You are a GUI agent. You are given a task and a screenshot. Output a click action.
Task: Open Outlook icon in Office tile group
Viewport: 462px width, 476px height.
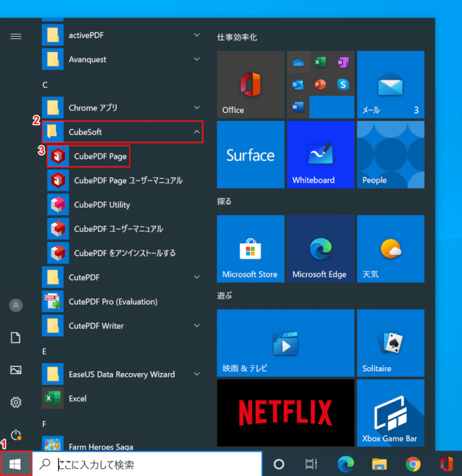pos(298,84)
